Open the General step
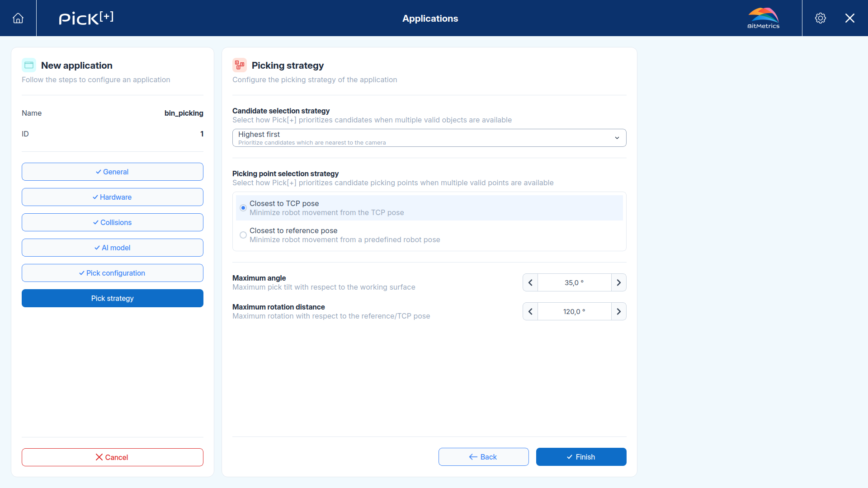The image size is (868, 488). [113, 172]
